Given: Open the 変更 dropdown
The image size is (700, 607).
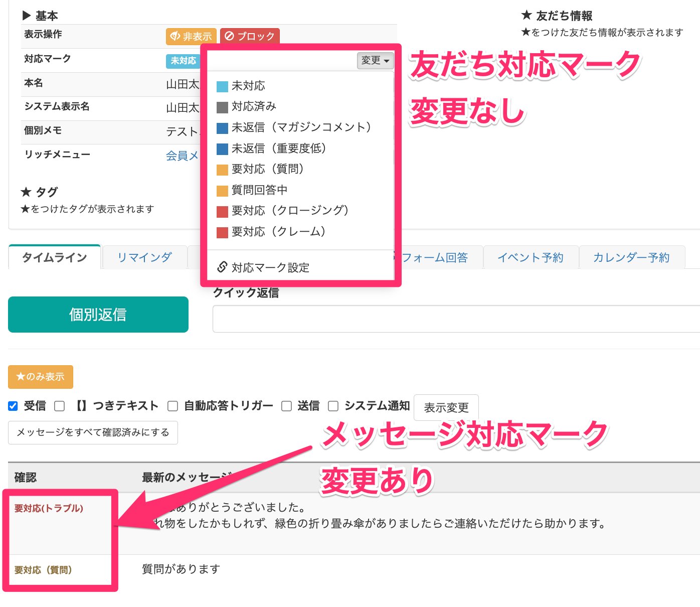Looking at the screenshot, I should tap(375, 60).
